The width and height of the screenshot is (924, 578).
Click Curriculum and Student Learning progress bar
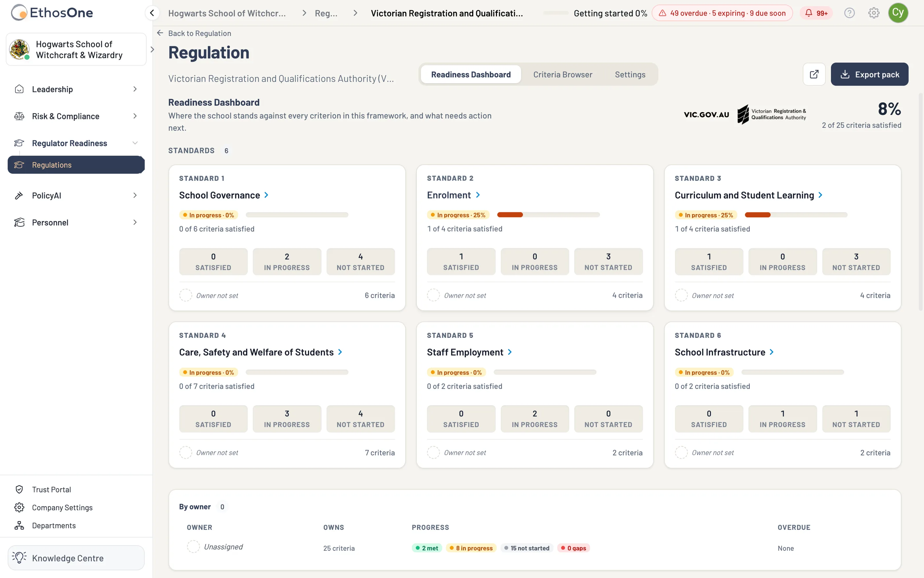coord(796,215)
